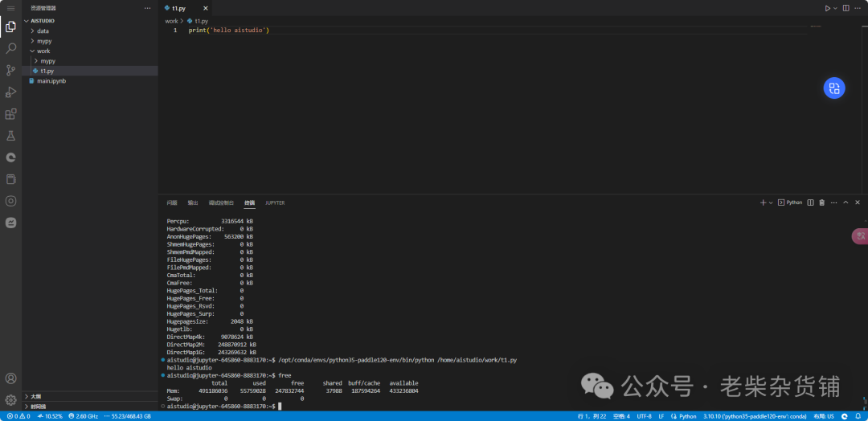The image size is (868, 421).
Task: Split the terminal panel
Action: point(810,202)
